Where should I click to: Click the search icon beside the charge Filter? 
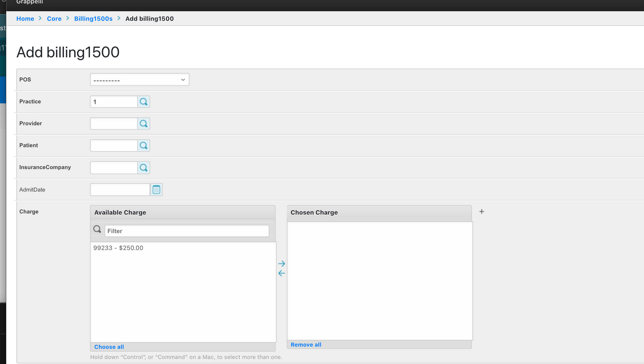click(97, 229)
